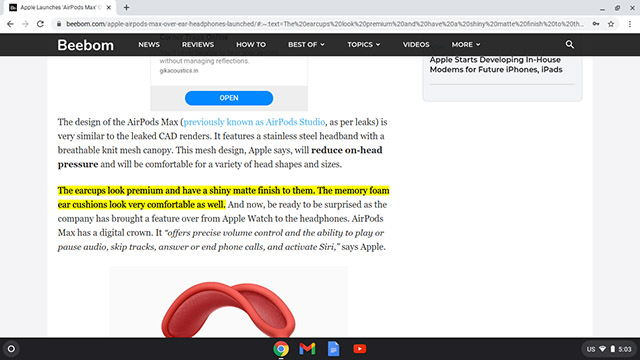The height and width of the screenshot is (360, 640).
Task: Bookmark this page with the star icon
Action: coord(611,24)
